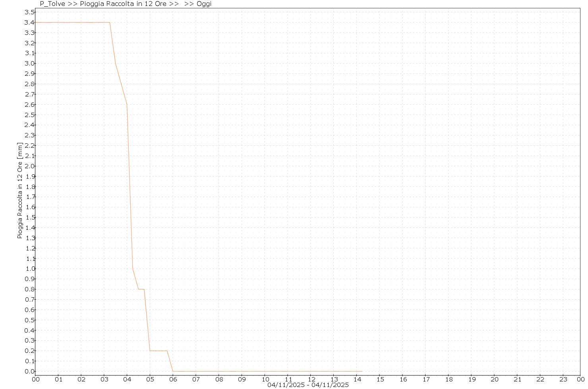Select the 12 hour label on the x-axis
The image size is (588, 389).
coord(311,379)
